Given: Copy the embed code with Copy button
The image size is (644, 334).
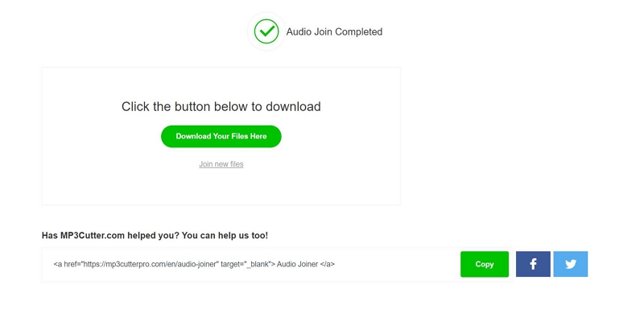Looking at the screenshot, I should coord(485,264).
